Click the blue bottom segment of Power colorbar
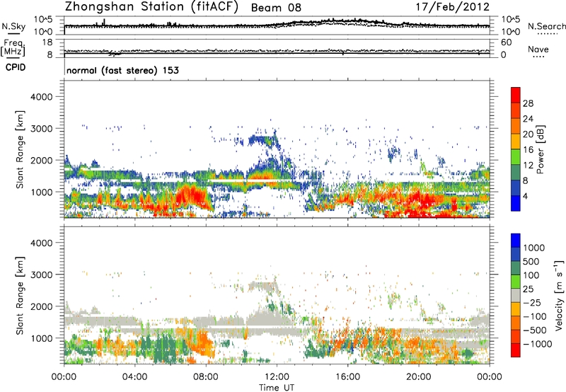The width and height of the screenshot is (566, 392). click(516, 203)
